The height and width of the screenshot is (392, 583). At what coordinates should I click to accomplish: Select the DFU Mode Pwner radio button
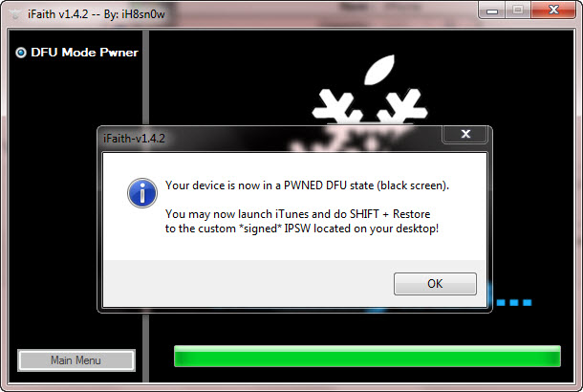(21, 53)
